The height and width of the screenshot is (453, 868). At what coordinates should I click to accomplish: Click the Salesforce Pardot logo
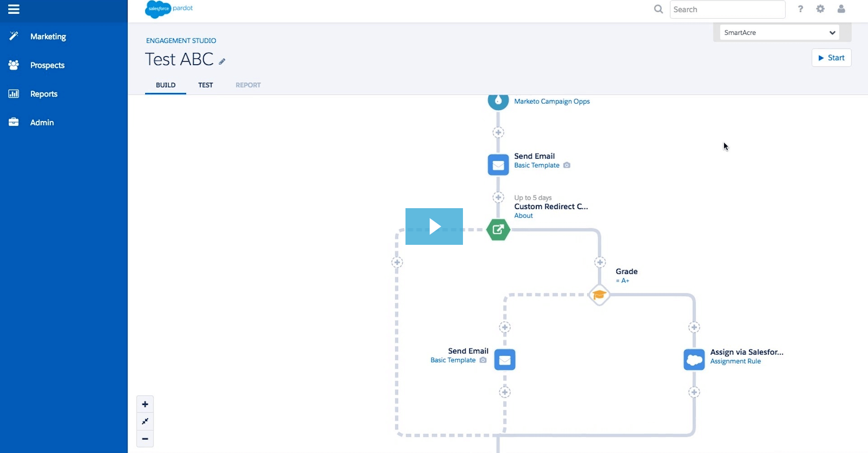tap(169, 9)
